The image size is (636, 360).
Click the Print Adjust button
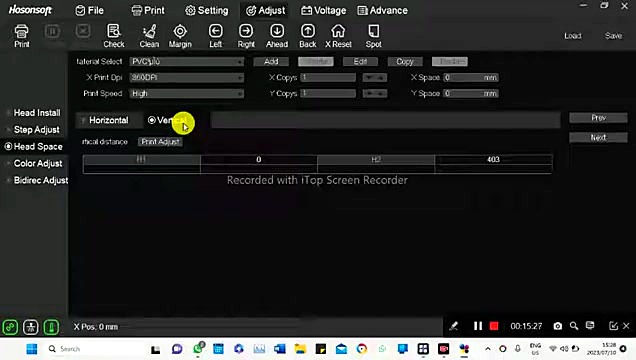tap(160, 142)
